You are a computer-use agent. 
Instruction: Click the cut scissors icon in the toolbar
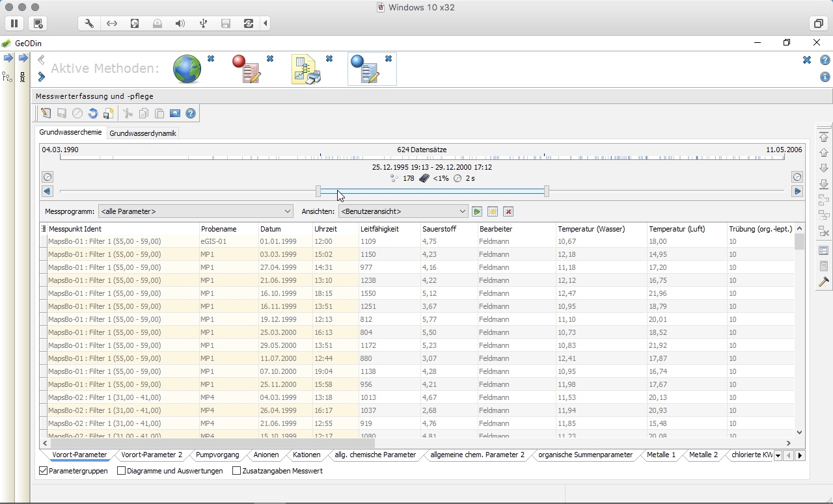click(x=128, y=113)
